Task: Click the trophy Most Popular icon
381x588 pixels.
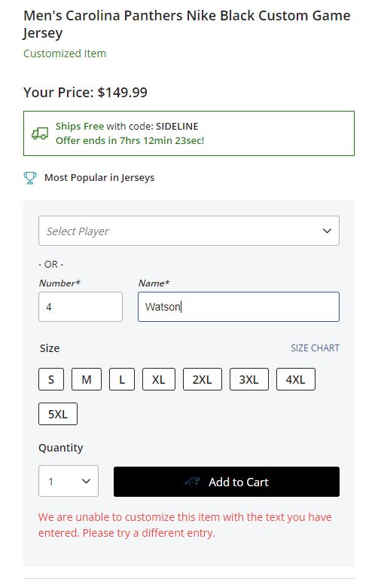Action: pyautogui.click(x=30, y=177)
